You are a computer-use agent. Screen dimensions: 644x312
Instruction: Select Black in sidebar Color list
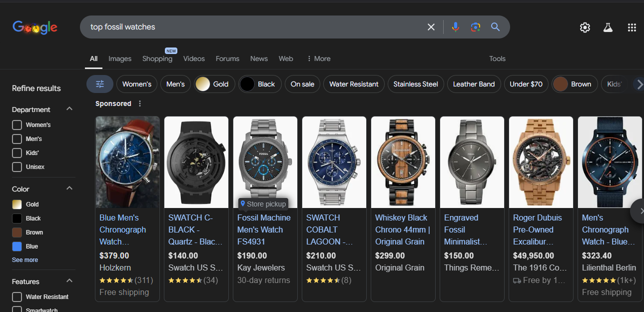click(x=26, y=218)
